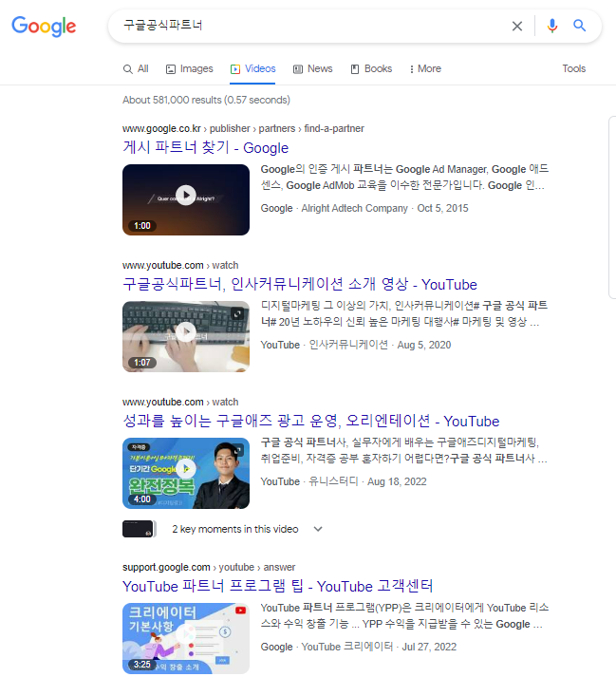
Task: Open 'YouTube 파트너 프로그램 팁' result link
Action: pos(277,587)
